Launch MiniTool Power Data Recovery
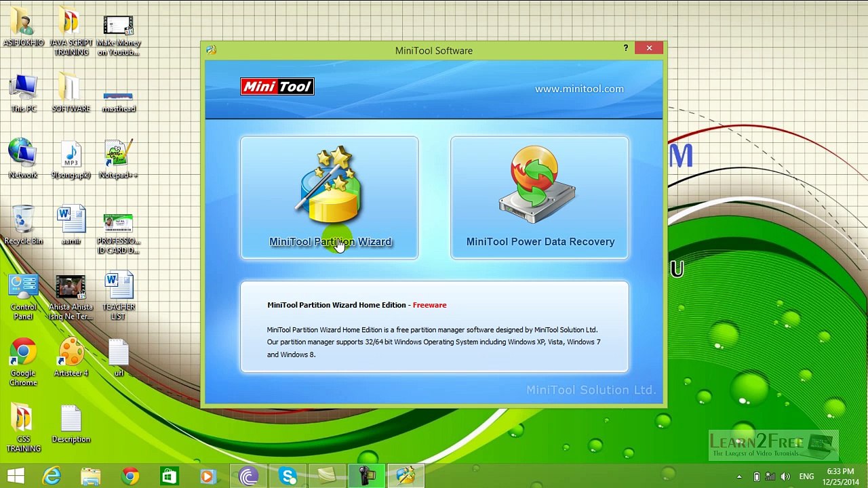This screenshot has height=488, width=868. coord(540,198)
